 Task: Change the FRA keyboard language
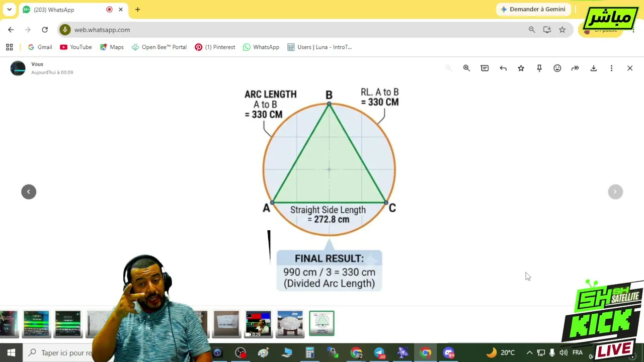click(x=578, y=352)
